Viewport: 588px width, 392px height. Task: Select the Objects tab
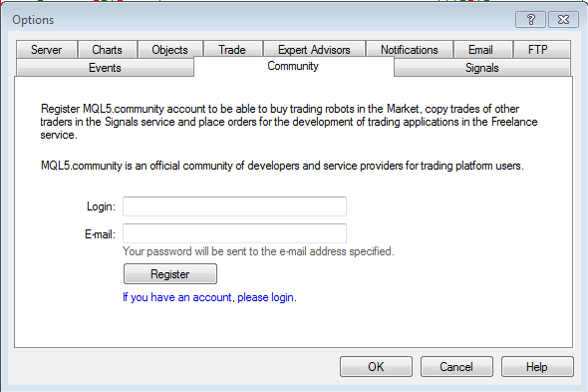click(169, 50)
